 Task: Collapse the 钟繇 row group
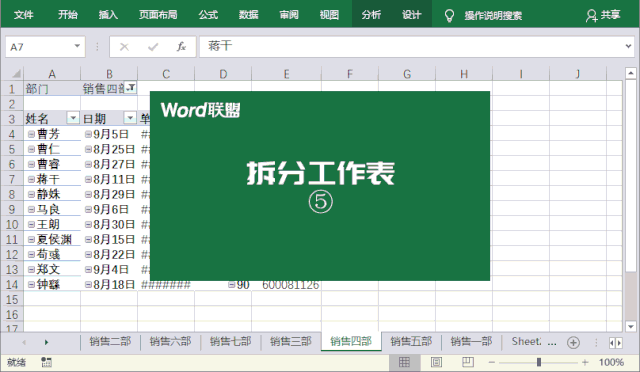pyautogui.click(x=31, y=285)
